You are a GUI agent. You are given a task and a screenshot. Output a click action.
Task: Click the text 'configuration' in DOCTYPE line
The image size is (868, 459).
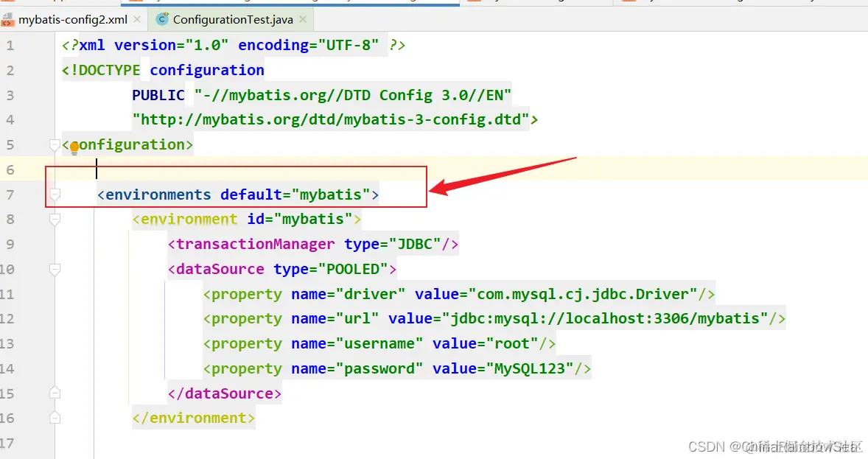[x=207, y=70]
